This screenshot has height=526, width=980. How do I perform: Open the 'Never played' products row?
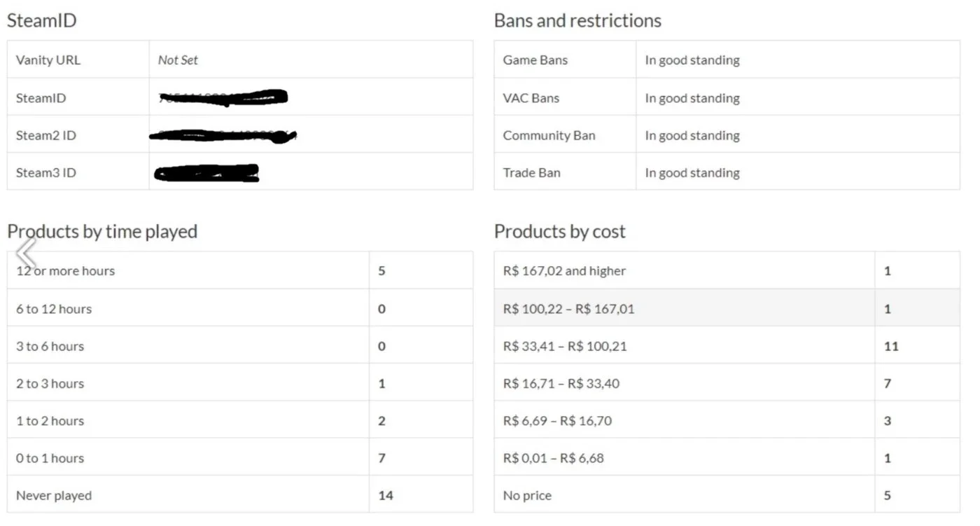240,495
